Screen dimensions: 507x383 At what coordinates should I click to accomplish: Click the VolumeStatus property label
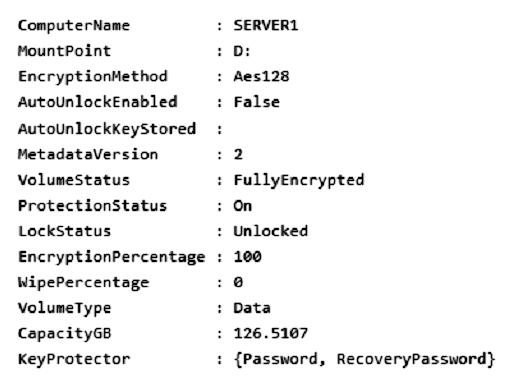[x=74, y=180]
